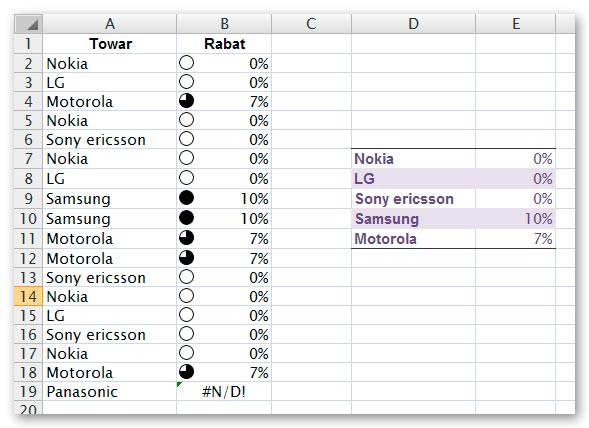The image size is (589, 428).
Task: Click the Towar header cell
Action: 110,44
